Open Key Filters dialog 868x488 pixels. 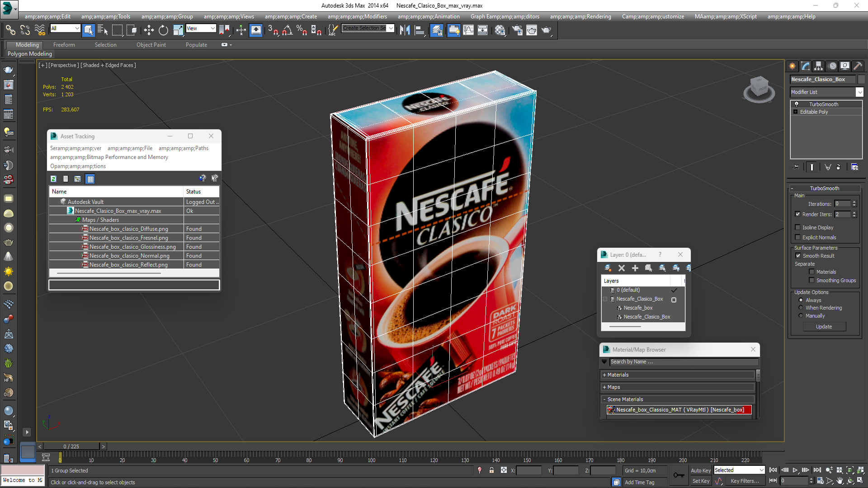745,481
